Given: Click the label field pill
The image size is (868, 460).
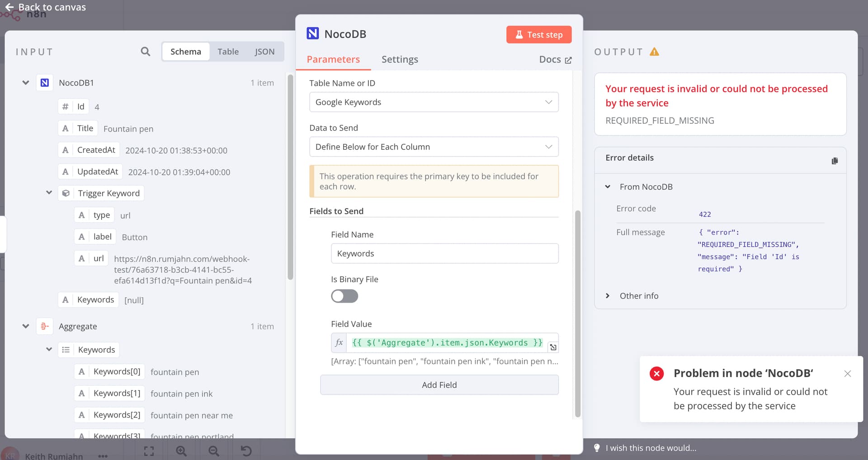Looking at the screenshot, I should click(x=95, y=237).
